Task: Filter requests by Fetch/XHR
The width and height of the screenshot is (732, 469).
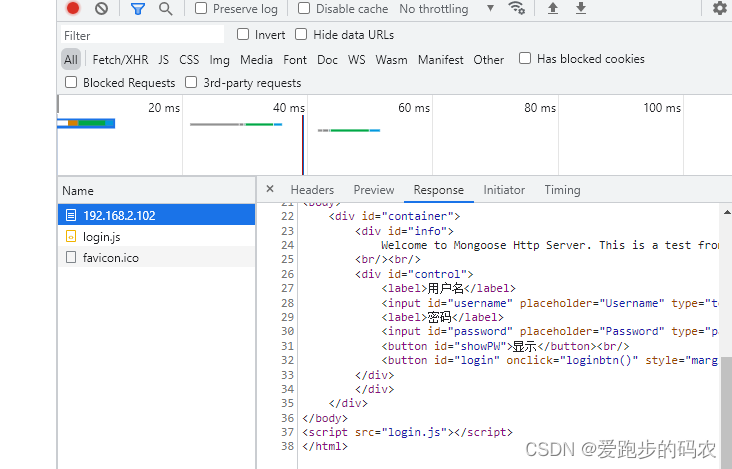Action: pos(120,60)
